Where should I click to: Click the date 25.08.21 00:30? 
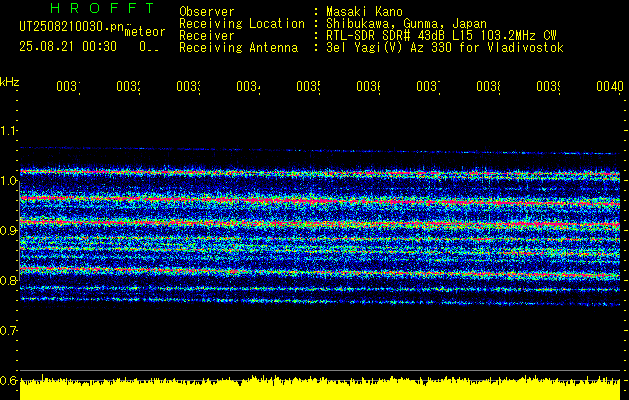68,47
